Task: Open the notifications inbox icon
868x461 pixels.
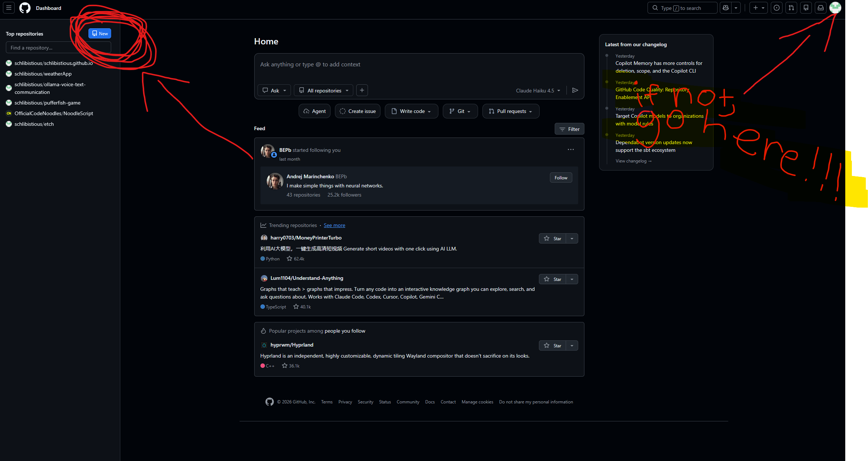Action: (821, 8)
